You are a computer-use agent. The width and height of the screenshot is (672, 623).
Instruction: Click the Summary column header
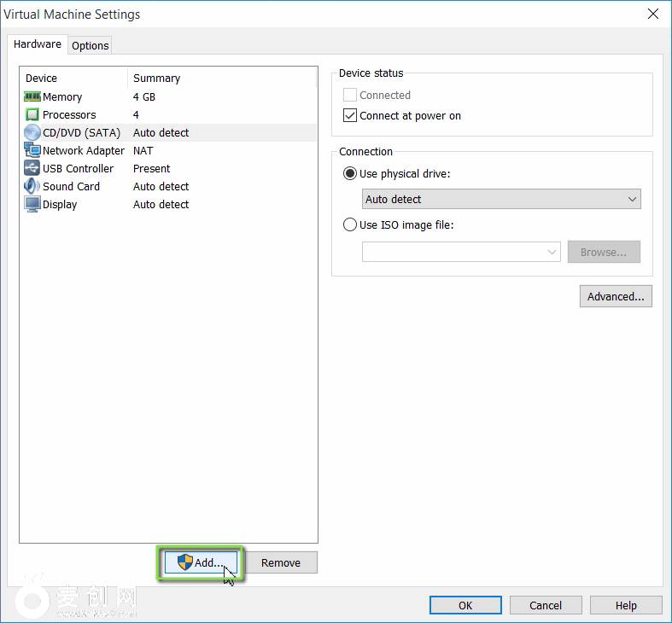(157, 79)
